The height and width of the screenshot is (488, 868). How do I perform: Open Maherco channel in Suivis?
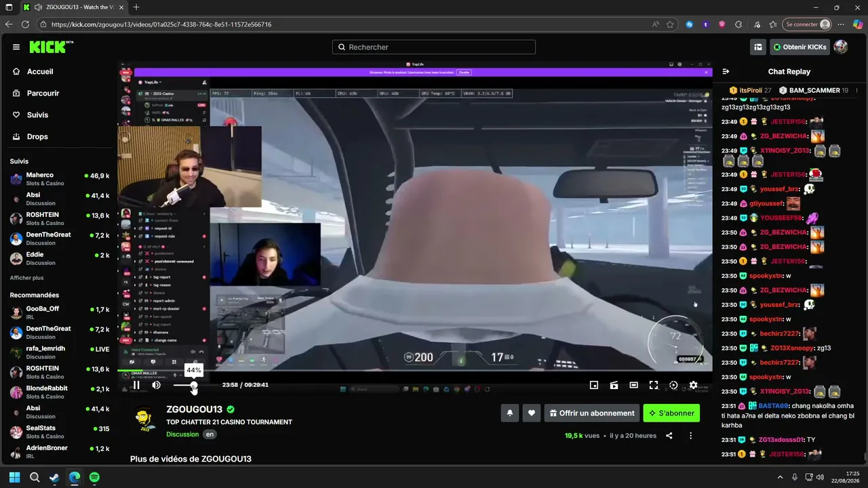[x=60, y=179]
